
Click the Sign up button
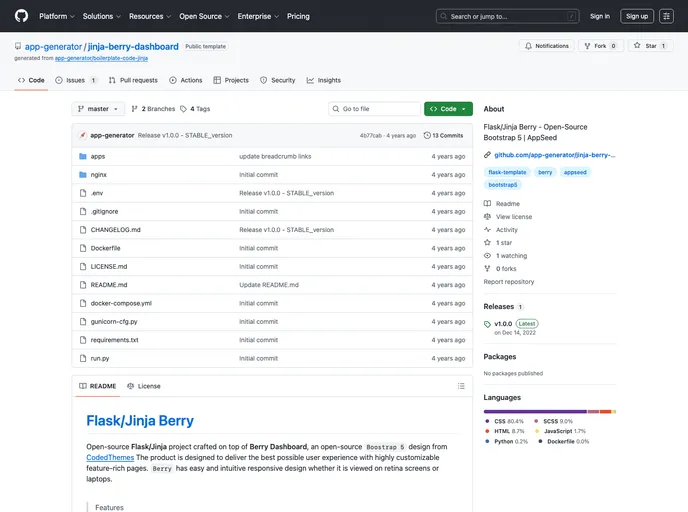637,16
